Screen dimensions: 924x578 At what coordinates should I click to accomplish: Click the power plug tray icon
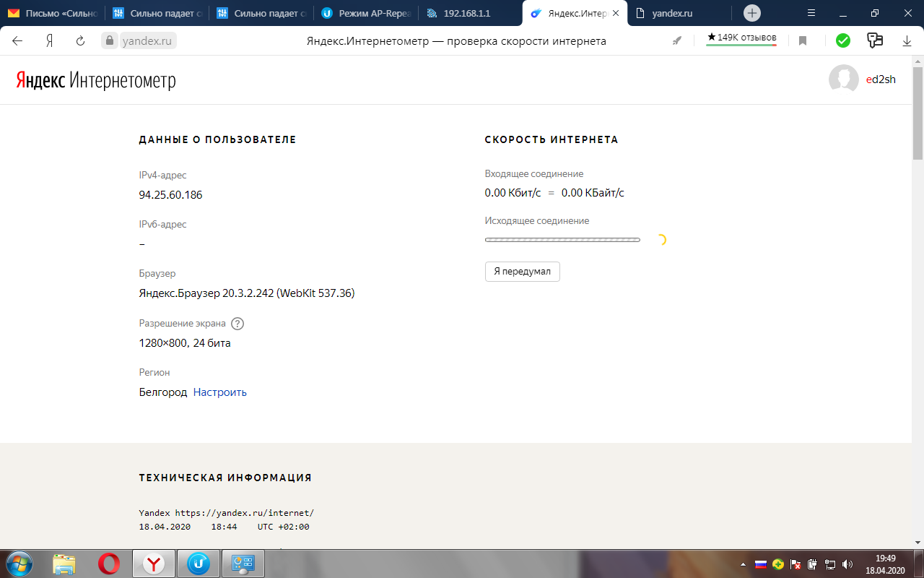[x=812, y=564]
